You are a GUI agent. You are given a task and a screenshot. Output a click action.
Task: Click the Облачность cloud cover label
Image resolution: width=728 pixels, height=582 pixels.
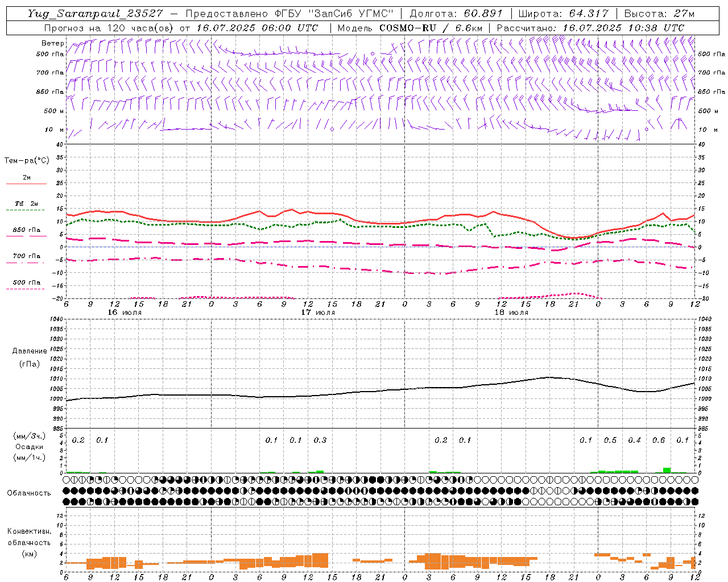[x=29, y=493]
